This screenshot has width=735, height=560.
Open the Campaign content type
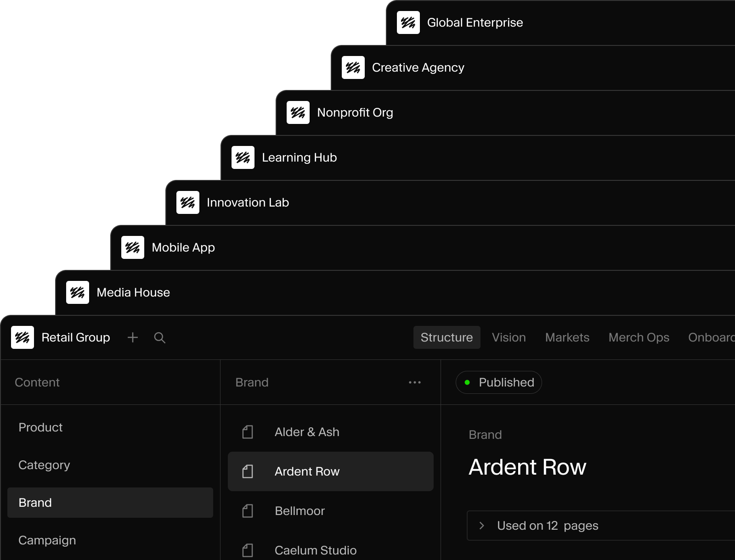[x=110, y=540]
